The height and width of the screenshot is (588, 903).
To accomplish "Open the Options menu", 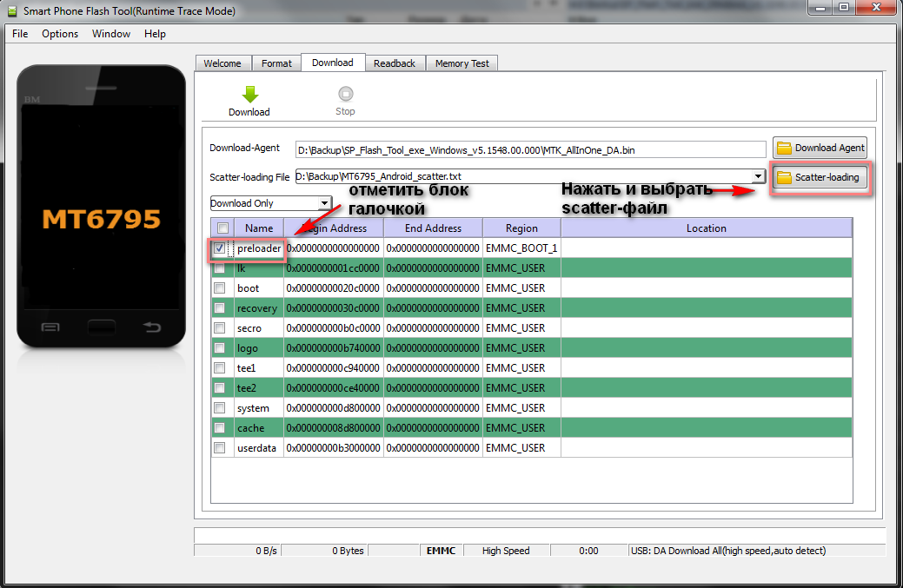I will [x=60, y=34].
